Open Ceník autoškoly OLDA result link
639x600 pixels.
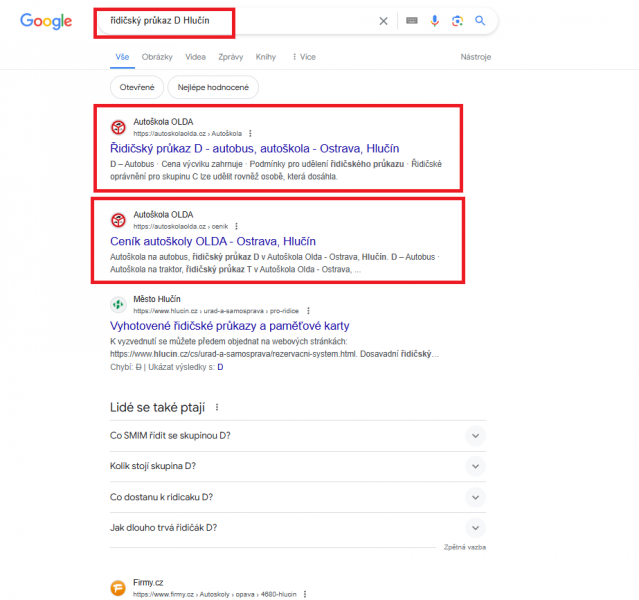click(213, 241)
